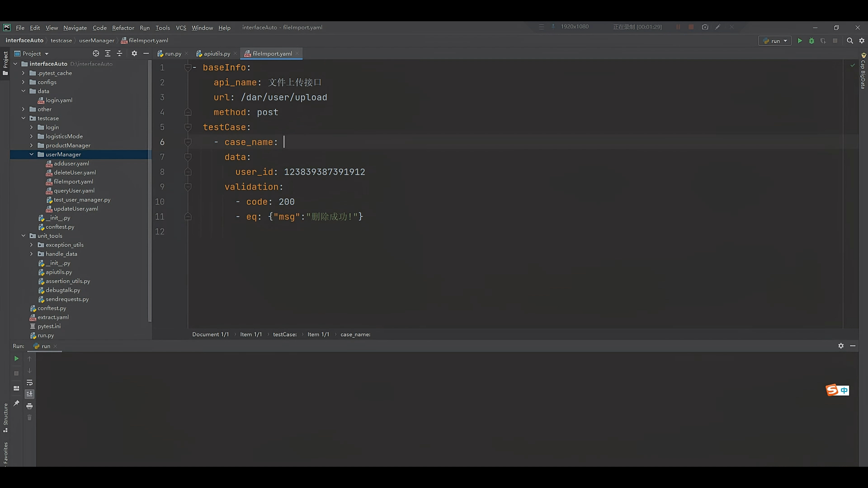
Task: Rerun program in Run panel
Action: [16, 358]
